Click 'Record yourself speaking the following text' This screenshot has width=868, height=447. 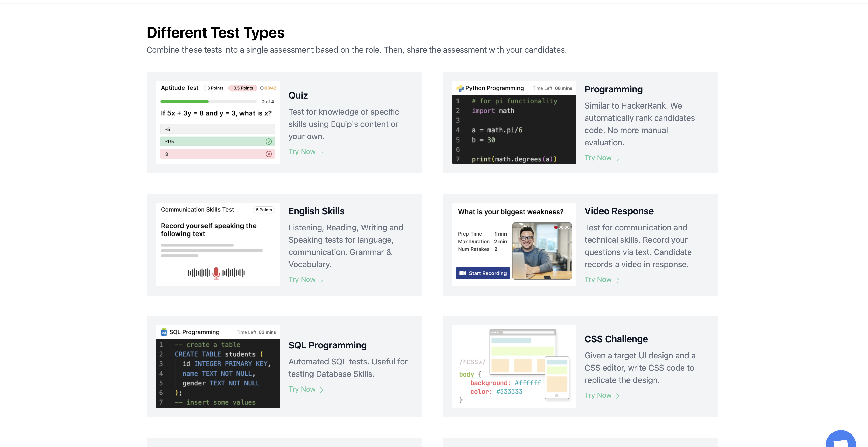coord(209,230)
